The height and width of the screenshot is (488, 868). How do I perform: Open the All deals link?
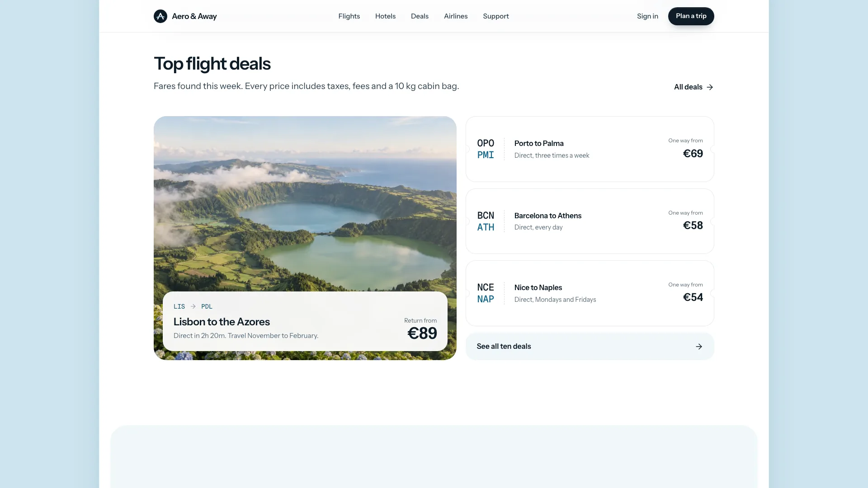693,87
